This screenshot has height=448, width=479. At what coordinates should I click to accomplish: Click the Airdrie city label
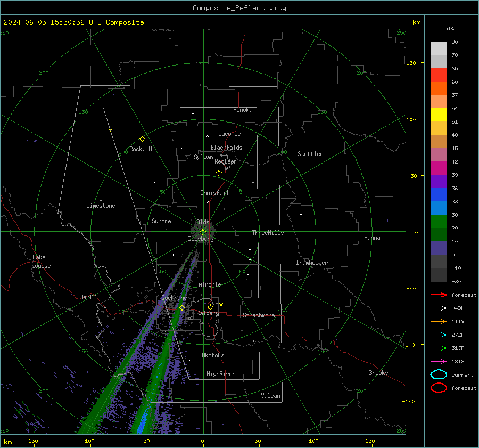pos(210,284)
